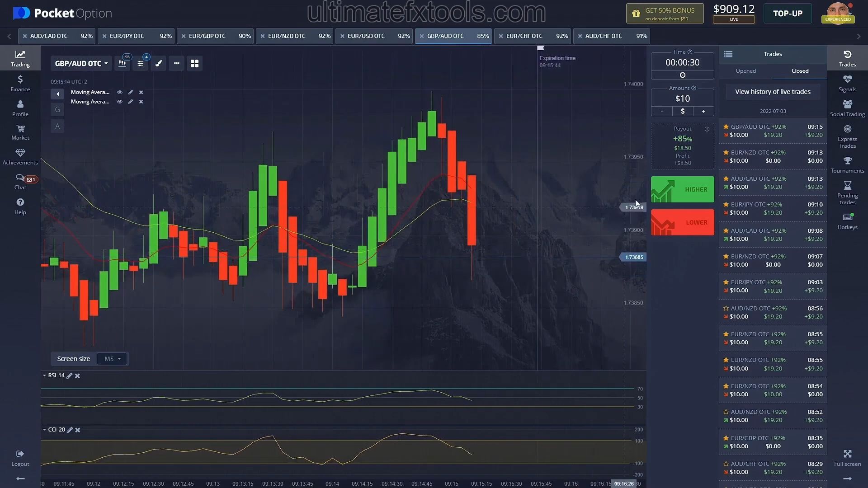Collapse the RSI 14 indicator panel

pos(44,375)
